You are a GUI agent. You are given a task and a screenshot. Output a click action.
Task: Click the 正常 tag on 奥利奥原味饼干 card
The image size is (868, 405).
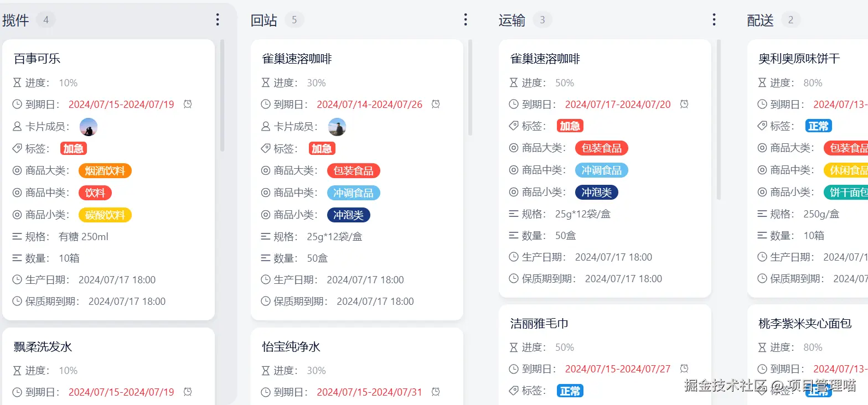(819, 126)
